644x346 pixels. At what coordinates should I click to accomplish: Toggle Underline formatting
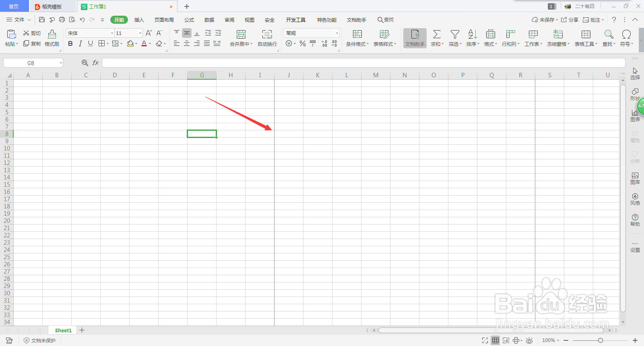[x=91, y=43]
